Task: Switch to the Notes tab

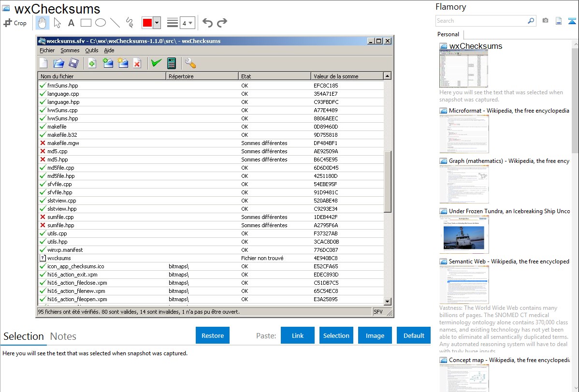Action: point(63,336)
